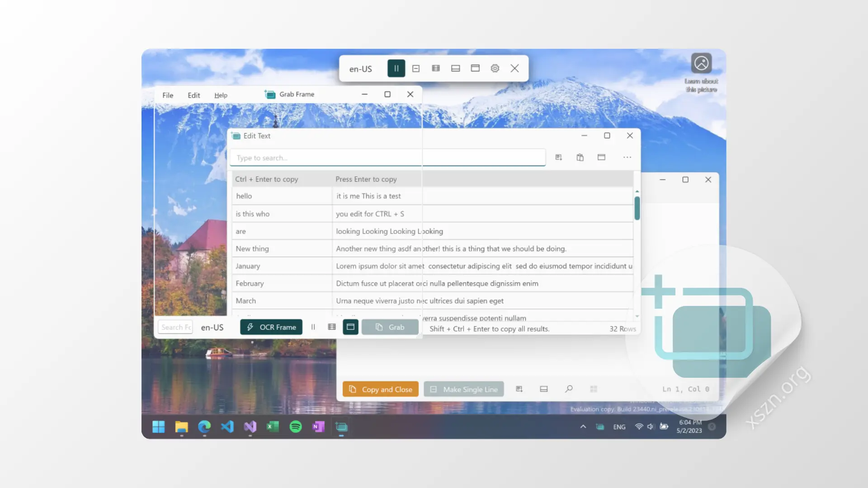This screenshot has width=868, height=488.
Task: Click the paste clipboard icon in Edit Text
Action: pyautogui.click(x=580, y=157)
